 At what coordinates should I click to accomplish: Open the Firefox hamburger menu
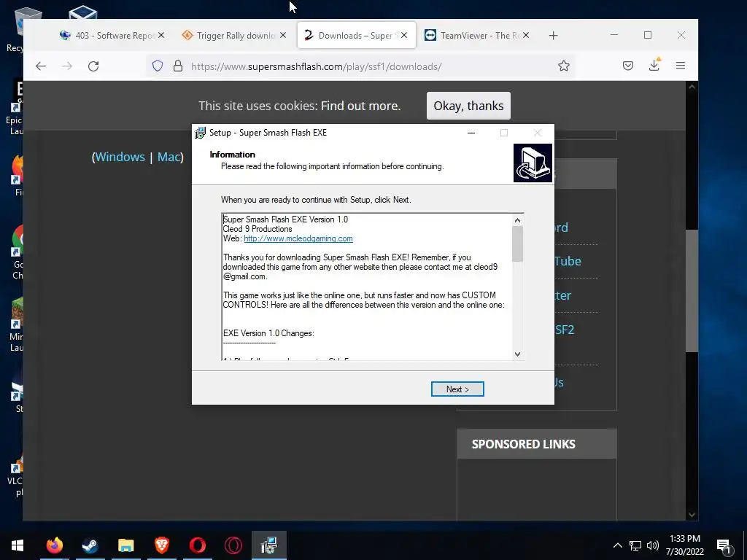click(681, 66)
